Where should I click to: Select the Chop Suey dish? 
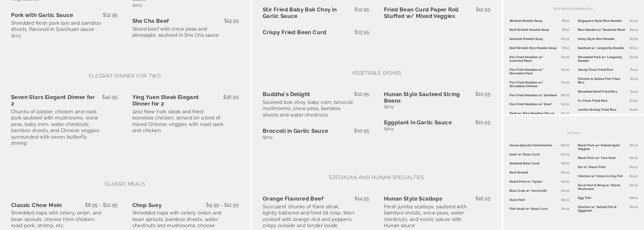tap(147, 205)
